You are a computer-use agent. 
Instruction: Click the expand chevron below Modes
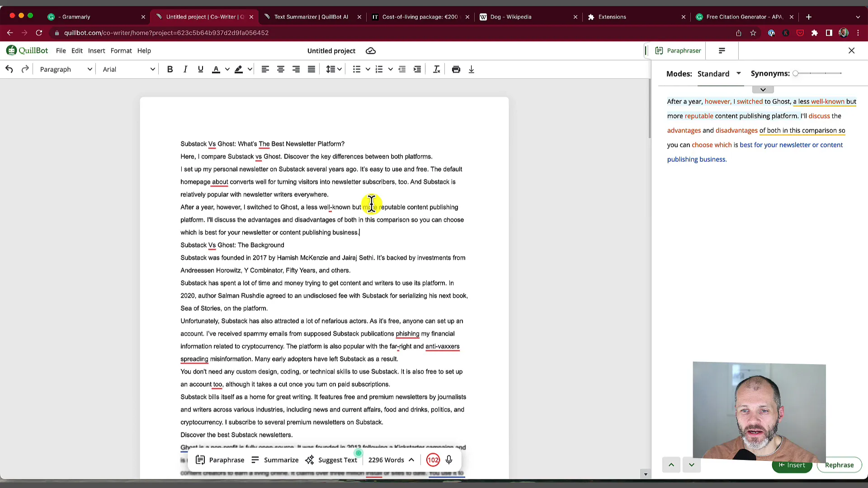(x=763, y=89)
